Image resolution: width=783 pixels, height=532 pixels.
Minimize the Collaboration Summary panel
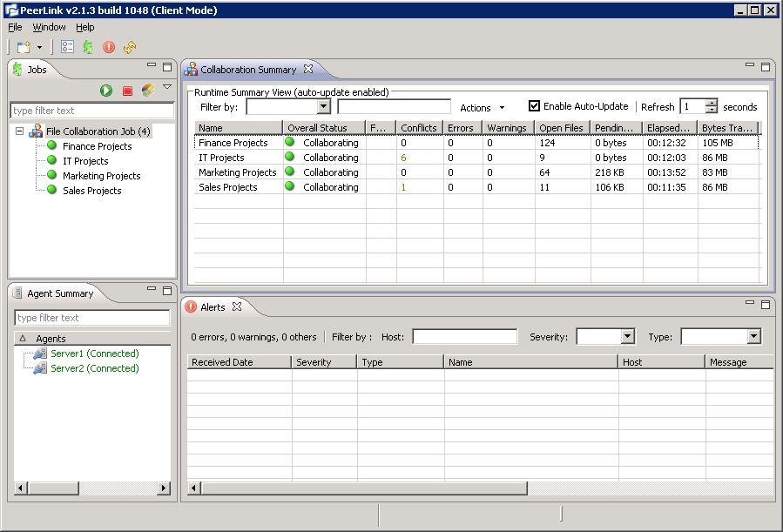(750, 65)
